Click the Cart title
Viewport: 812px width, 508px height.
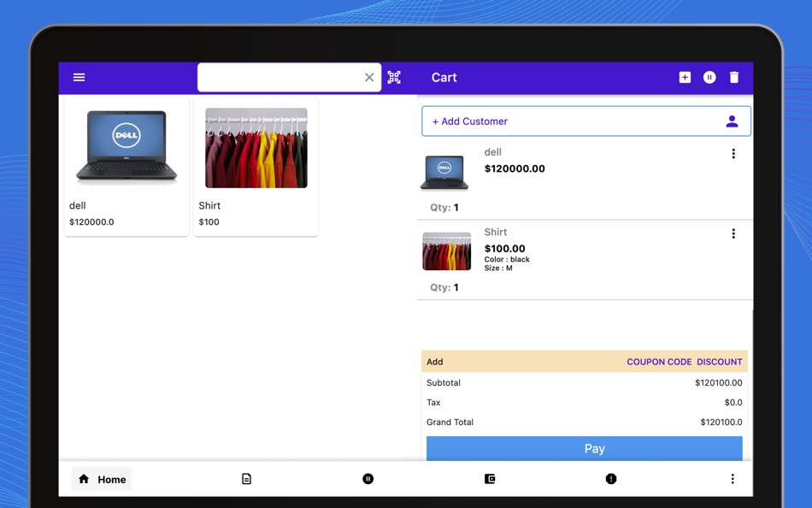[444, 77]
